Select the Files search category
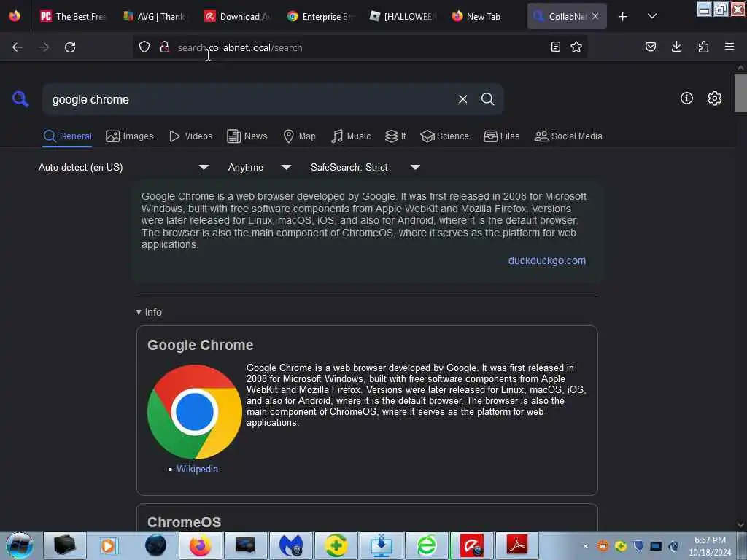The width and height of the screenshot is (747, 560). (501, 136)
